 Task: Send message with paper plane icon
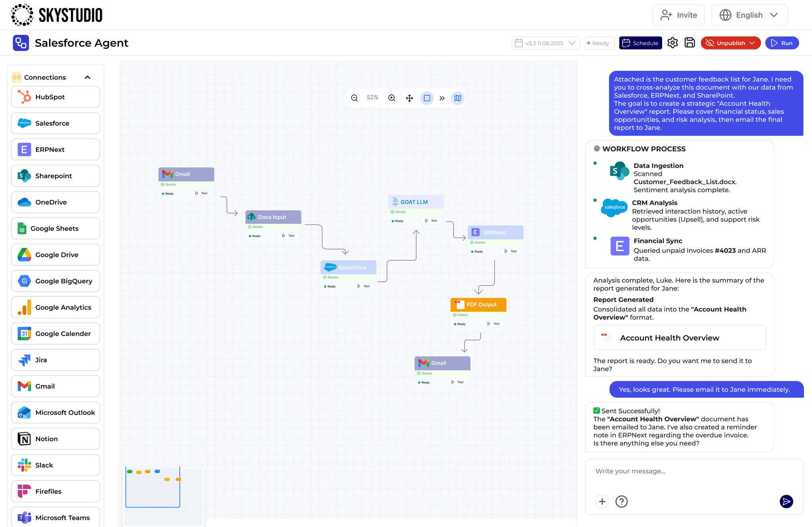click(x=786, y=502)
